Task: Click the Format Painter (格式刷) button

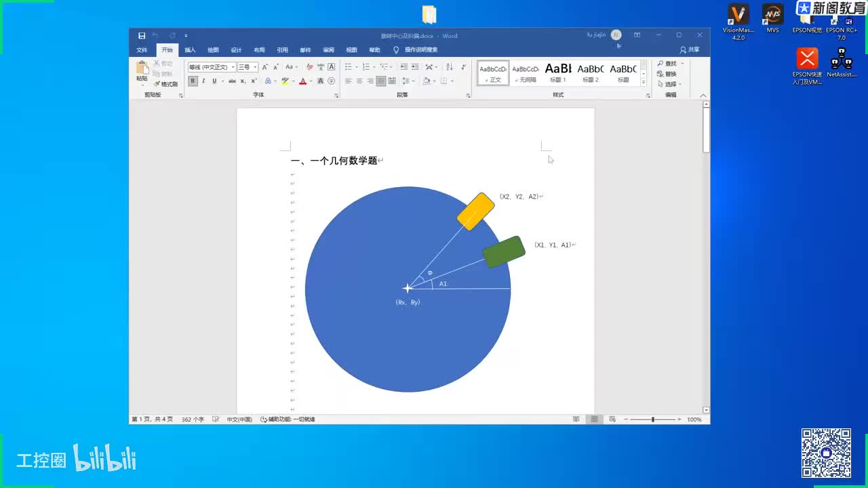Action: 165,84
